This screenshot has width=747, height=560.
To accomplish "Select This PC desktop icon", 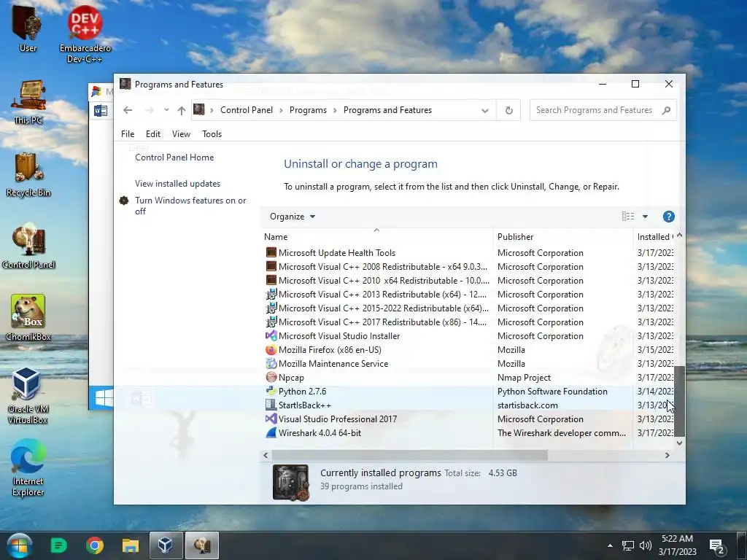I will tap(28, 101).
